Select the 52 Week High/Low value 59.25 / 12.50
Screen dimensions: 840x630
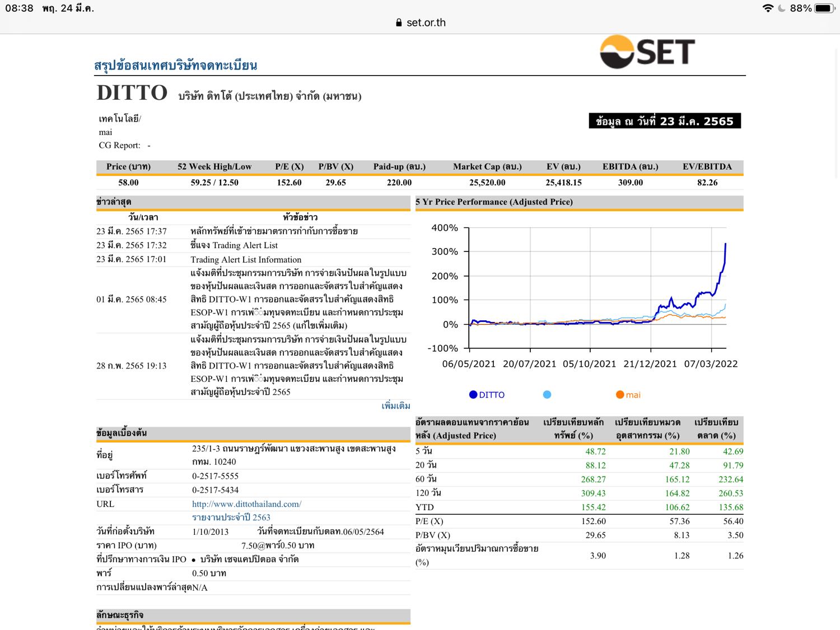[214, 183]
